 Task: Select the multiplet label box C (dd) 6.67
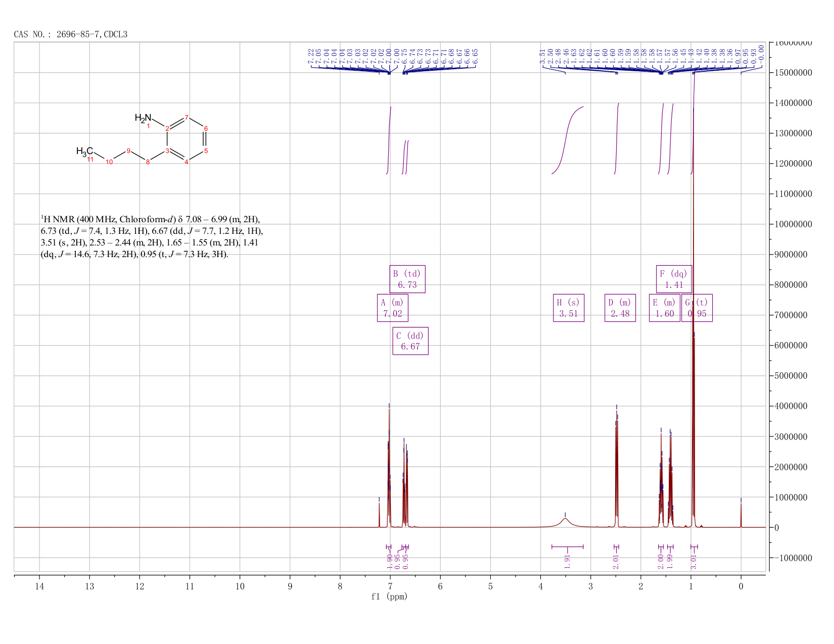click(410, 341)
